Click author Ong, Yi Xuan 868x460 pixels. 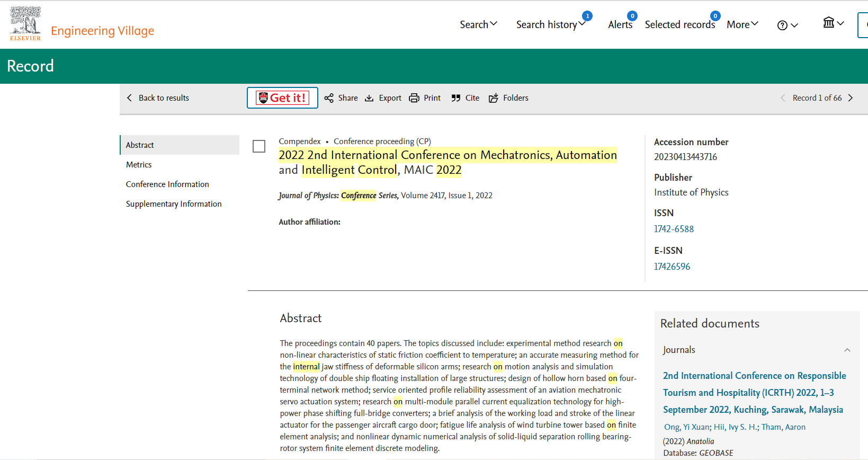tap(686, 427)
